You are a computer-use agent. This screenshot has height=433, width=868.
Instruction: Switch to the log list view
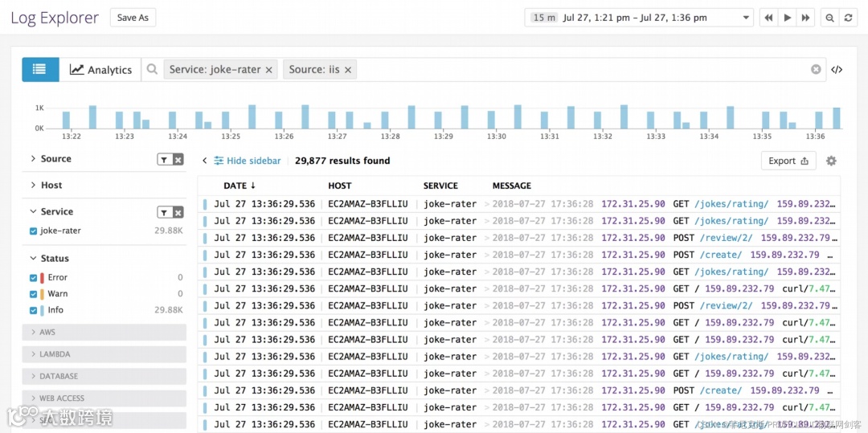point(40,70)
